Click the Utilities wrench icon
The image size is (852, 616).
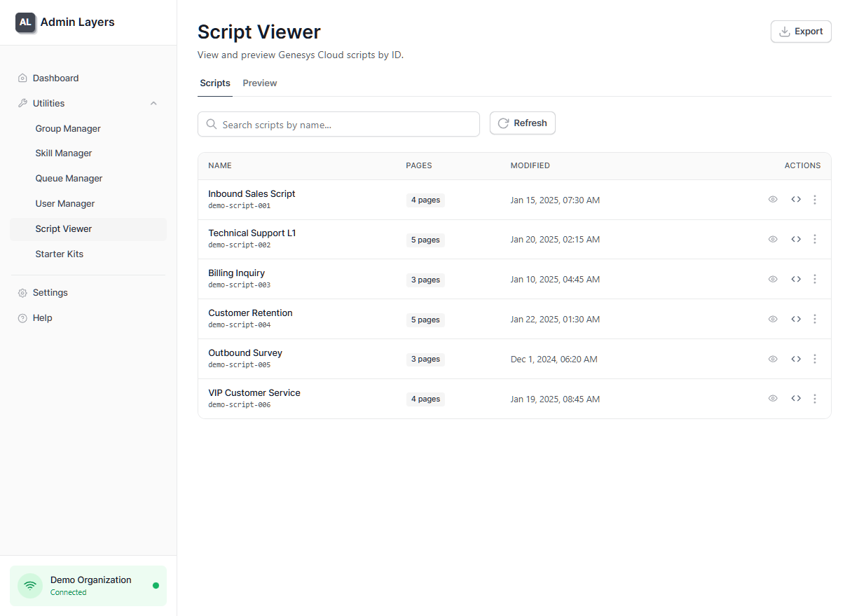(x=24, y=103)
